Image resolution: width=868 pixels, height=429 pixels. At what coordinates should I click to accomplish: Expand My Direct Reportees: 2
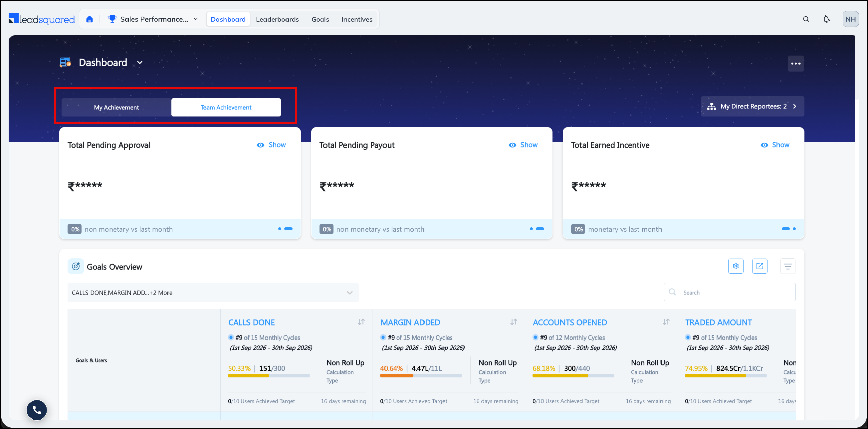[x=752, y=106]
